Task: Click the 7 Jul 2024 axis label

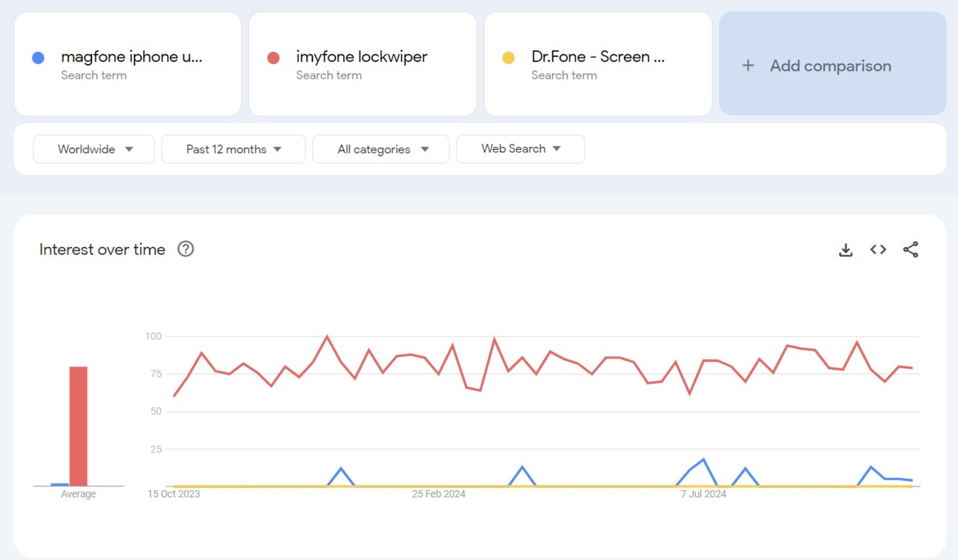Action: pyautogui.click(x=703, y=494)
